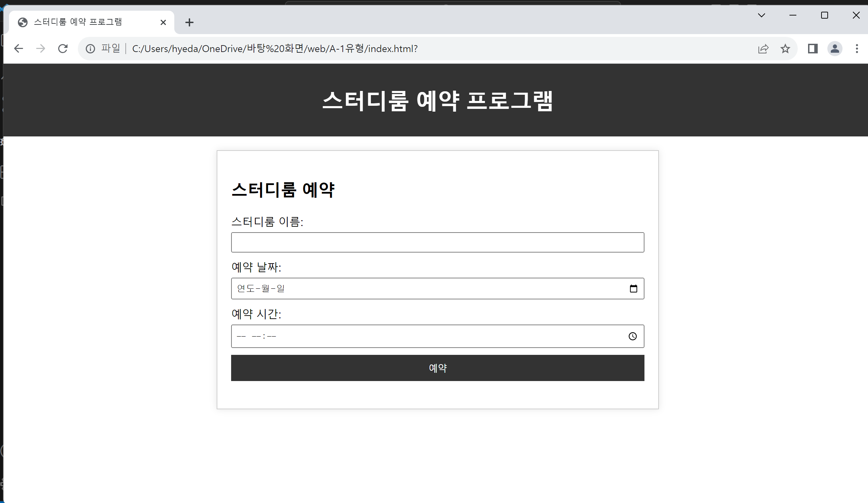Expand the tab search chevron
Image resolution: width=868 pixels, height=503 pixels.
point(762,15)
